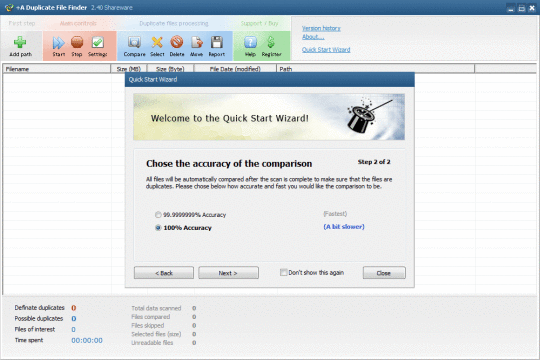Click the Definate duplicates counter label
Image resolution: width=540 pixels, height=360 pixels.
[x=39, y=308]
